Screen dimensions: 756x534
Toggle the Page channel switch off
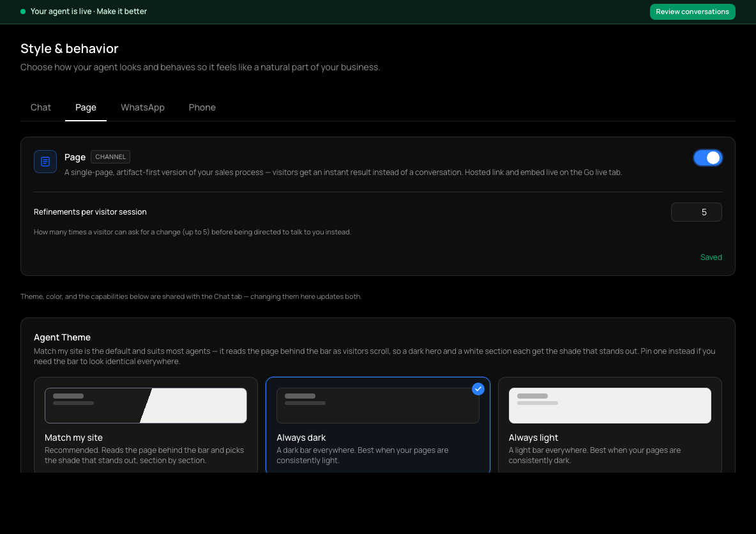pos(707,158)
